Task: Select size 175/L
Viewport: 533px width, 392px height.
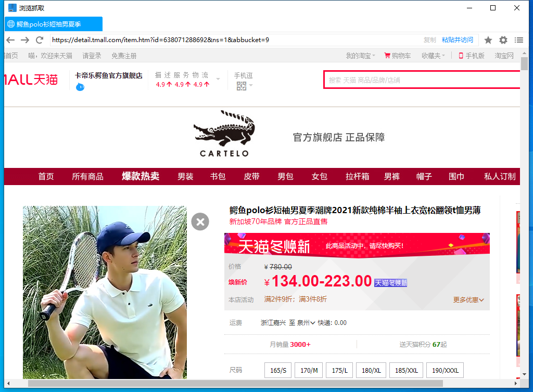Action: click(x=339, y=370)
